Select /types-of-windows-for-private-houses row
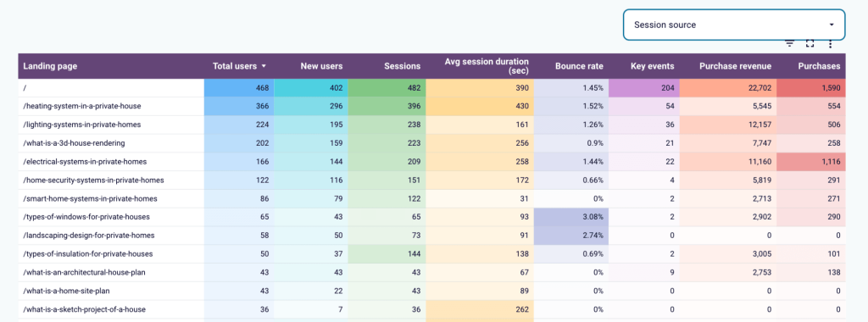This screenshot has width=868, height=322. pos(431,217)
